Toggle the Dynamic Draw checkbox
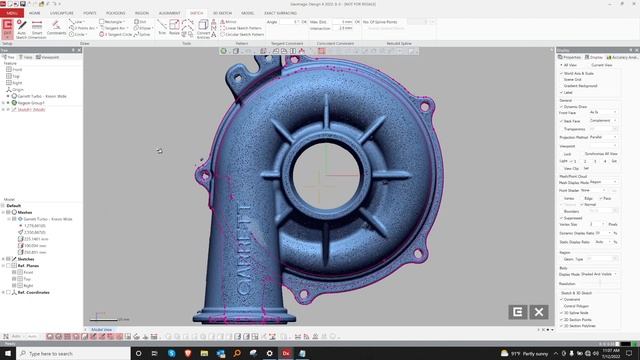640x360 pixels. pyautogui.click(x=561, y=107)
